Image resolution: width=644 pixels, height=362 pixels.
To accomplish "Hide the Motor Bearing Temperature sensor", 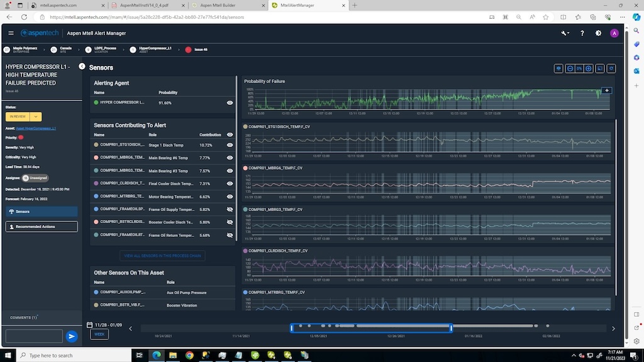I will tap(230, 197).
